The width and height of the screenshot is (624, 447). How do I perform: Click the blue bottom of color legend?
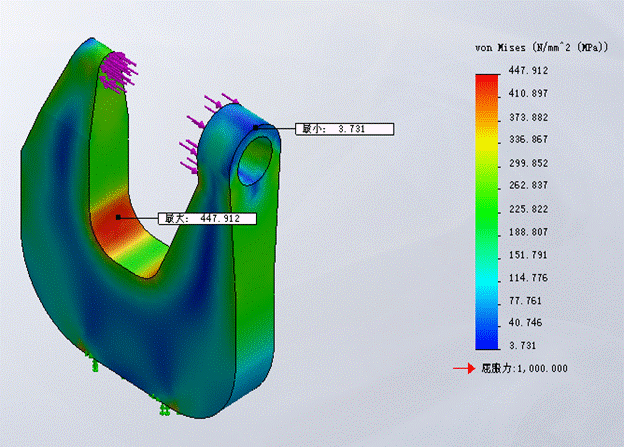click(x=487, y=340)
